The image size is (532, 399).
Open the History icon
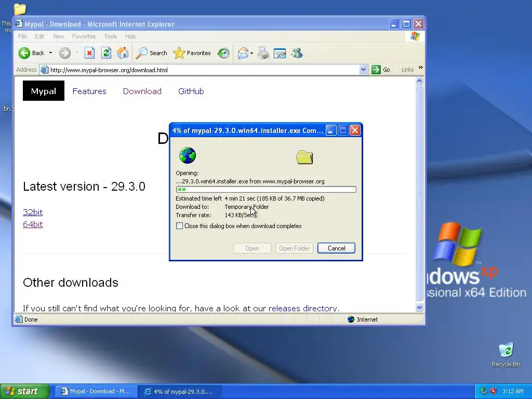[223, 53]
